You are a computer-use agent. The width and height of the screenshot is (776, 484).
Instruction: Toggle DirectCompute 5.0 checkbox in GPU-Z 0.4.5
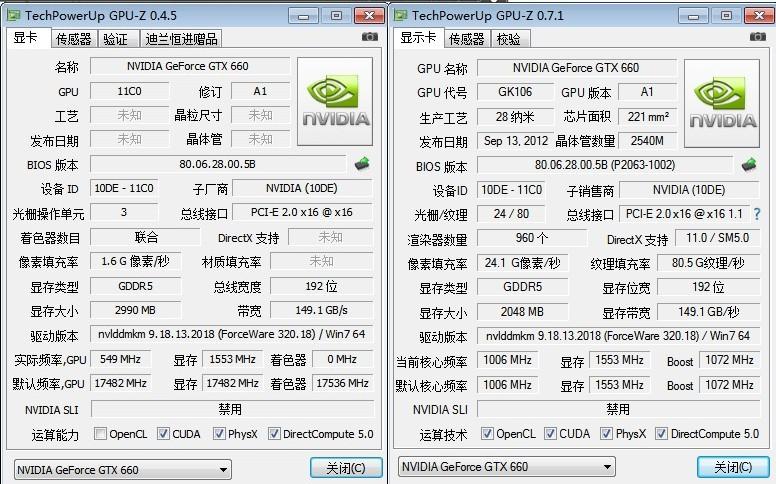[274, 434]
